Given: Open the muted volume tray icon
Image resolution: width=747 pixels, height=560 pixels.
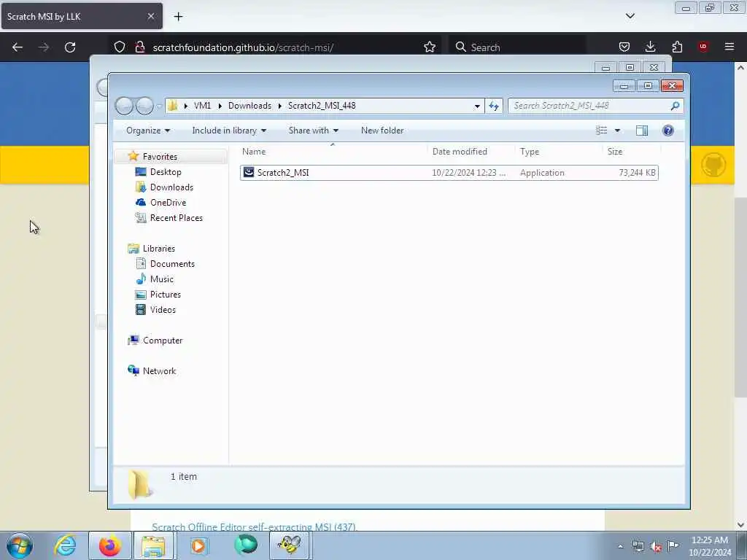Looking at the screenshot, I should click(x=656, y=547).
